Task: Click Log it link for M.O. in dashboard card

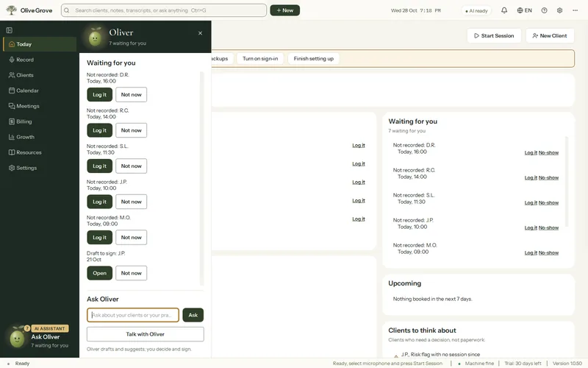Action: [x=531, y=253]
